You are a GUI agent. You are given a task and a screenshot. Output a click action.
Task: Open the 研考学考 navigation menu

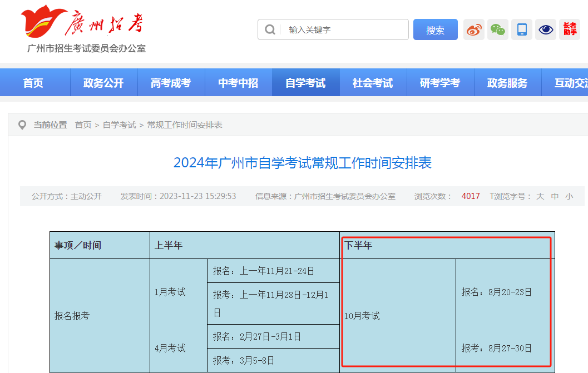point(440,83)
